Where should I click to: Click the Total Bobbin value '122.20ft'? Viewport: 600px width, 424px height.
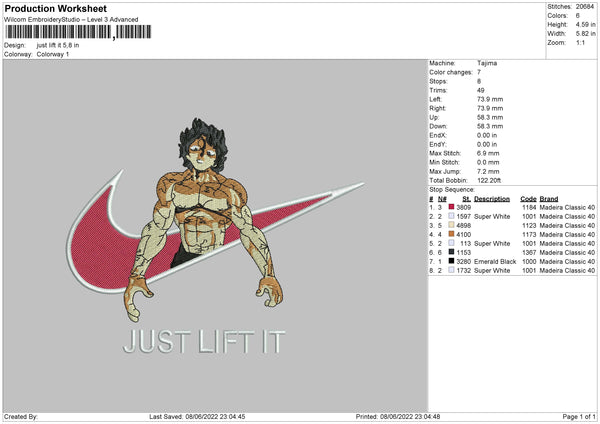click(489, 180)
